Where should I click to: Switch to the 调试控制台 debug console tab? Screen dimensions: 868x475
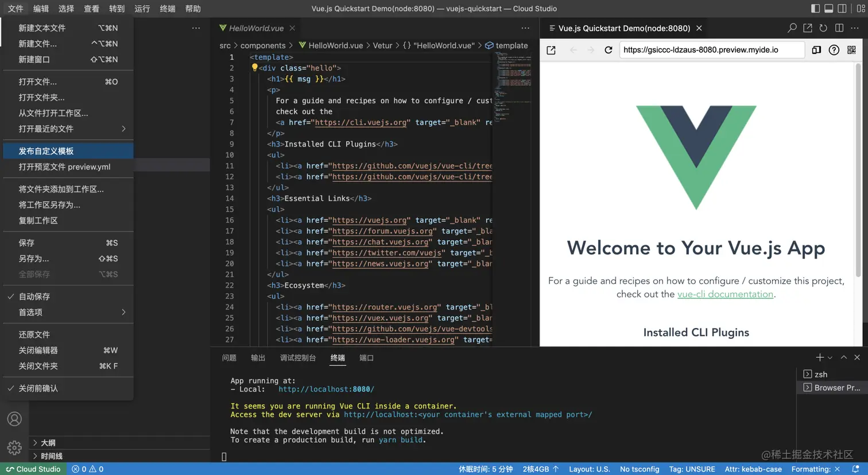[298, 358]
